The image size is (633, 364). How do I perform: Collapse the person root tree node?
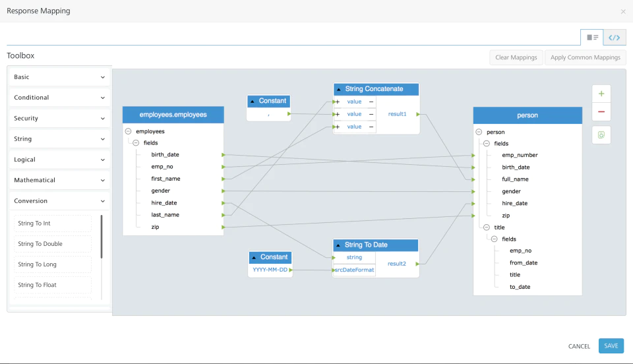pyautogui.click(x=479, y=132)
